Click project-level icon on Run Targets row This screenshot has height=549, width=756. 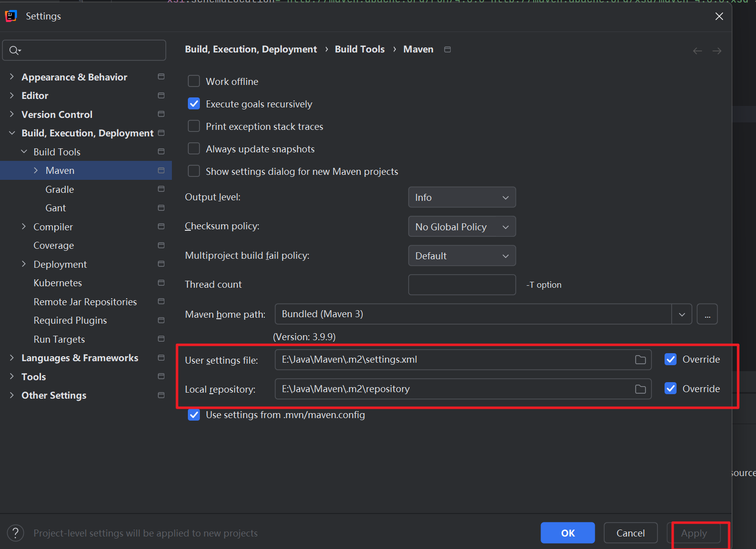pos(161,339)
